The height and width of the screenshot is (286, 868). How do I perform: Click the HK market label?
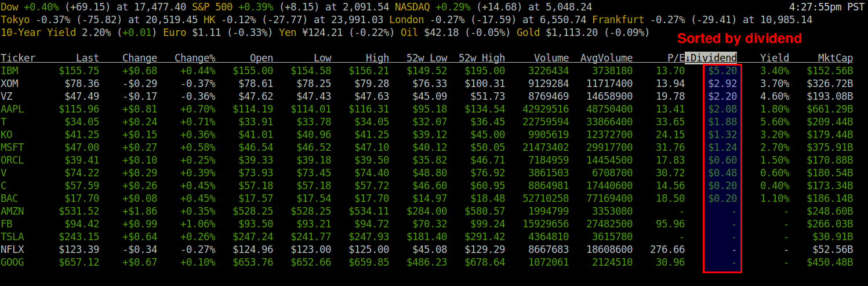tap(209, 20)
